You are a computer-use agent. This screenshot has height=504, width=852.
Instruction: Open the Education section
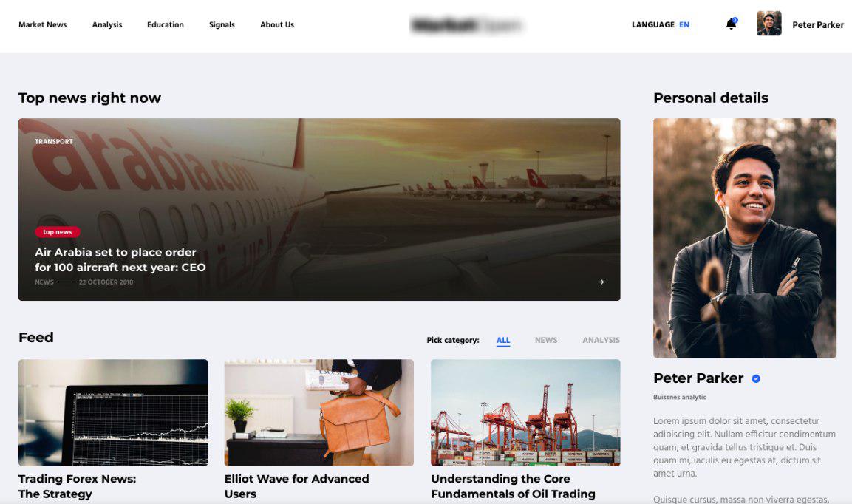pyautogui.click(x=166, y=24)
